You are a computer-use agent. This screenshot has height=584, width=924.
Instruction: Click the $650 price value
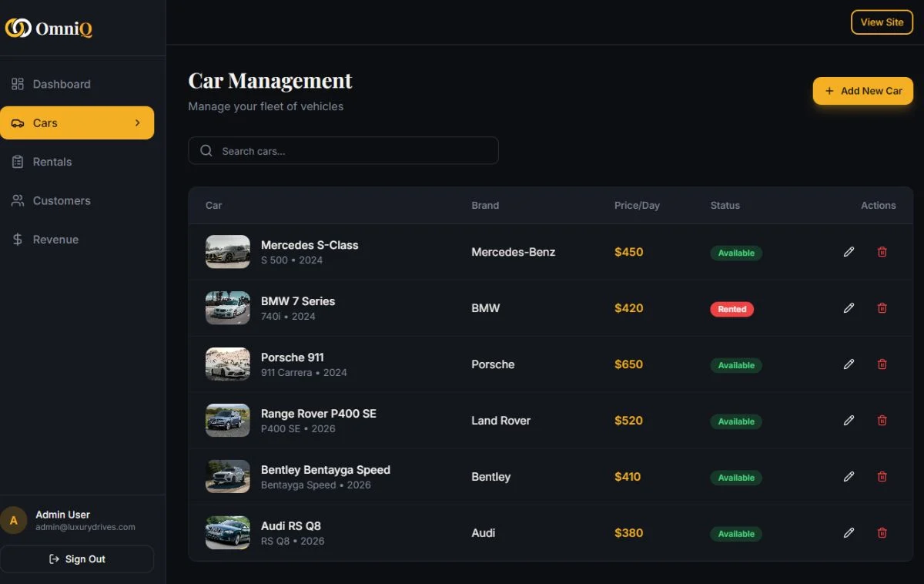coord(629,364)
